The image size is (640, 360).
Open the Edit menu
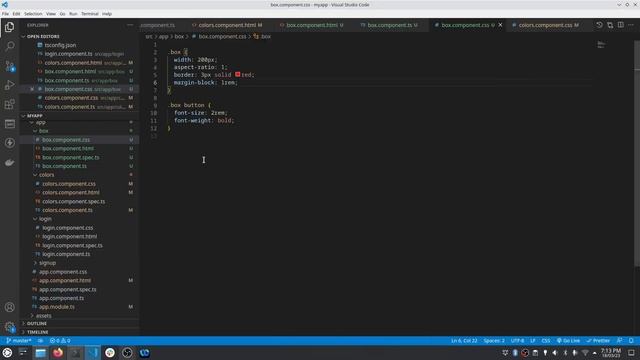click(x=16, y=13)
